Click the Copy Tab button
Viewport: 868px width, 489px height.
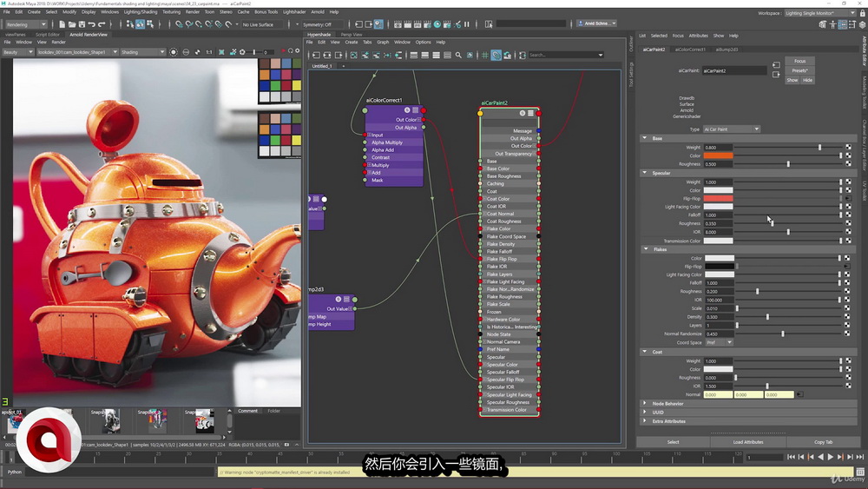pyautogui.click(x=823, y=442)
